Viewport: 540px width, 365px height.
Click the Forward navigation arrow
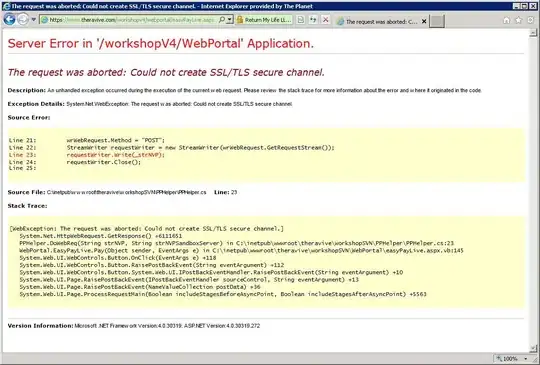pos(23,20)
